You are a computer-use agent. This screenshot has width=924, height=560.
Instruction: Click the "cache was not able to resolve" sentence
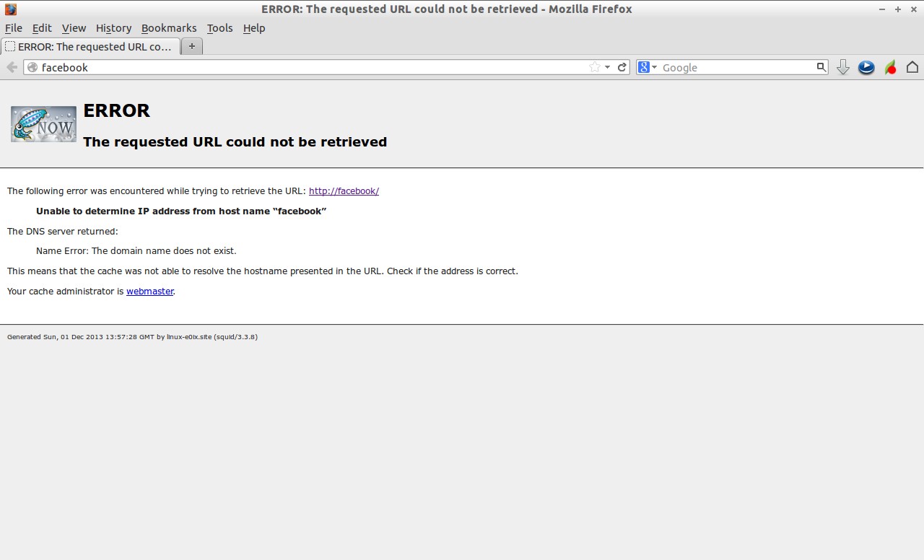(263, 271)
